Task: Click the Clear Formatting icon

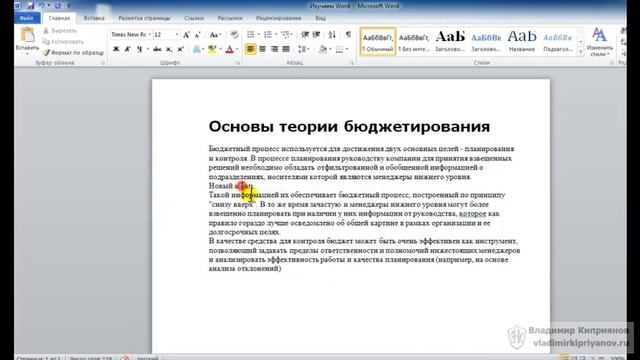Action: click(x=234, y=35)
